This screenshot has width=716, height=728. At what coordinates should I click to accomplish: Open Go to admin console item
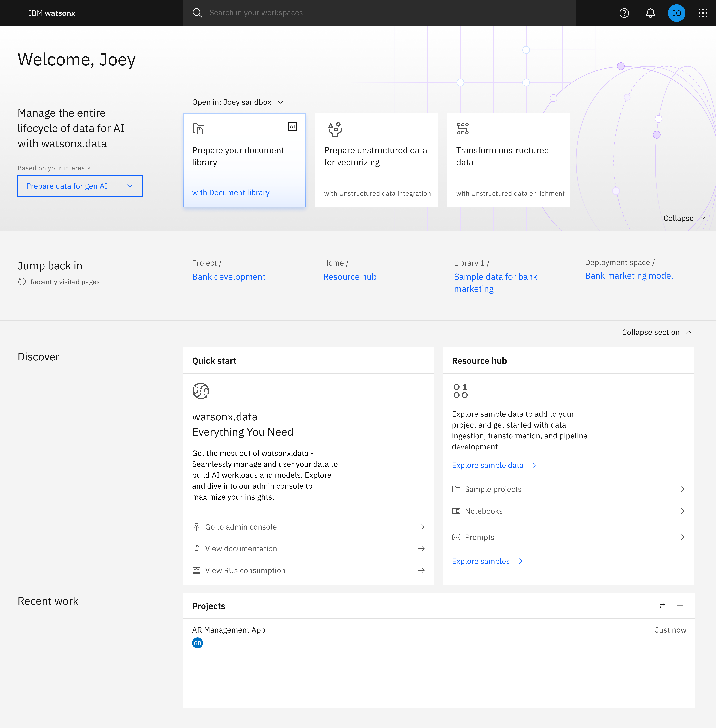308,527
